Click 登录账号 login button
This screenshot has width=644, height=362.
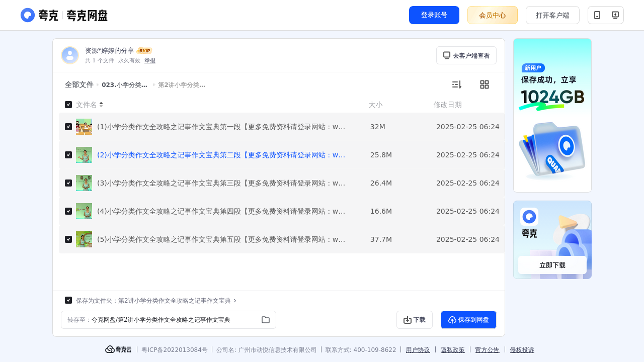coord(434,15)
